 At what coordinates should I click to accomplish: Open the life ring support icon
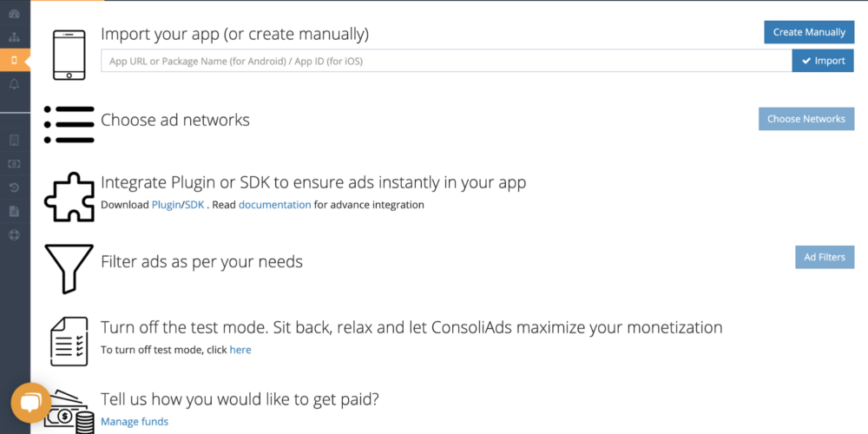tap(15, 234)
